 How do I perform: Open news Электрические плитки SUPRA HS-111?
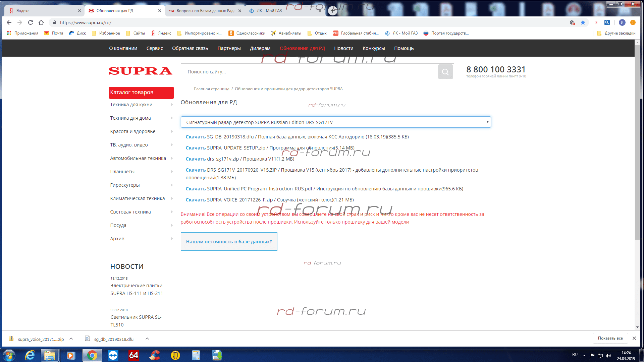tap(137, 289)
